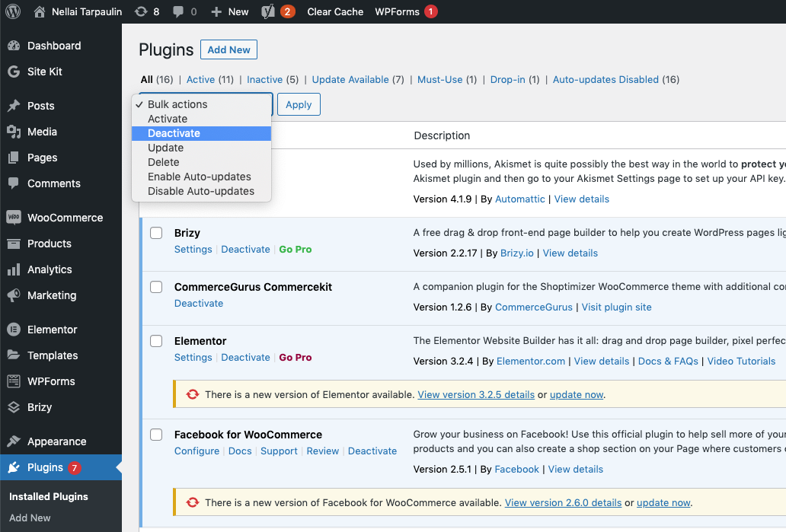
Task: Check the Facebook for WooCommerce checkbox
Action: point(156,435)
